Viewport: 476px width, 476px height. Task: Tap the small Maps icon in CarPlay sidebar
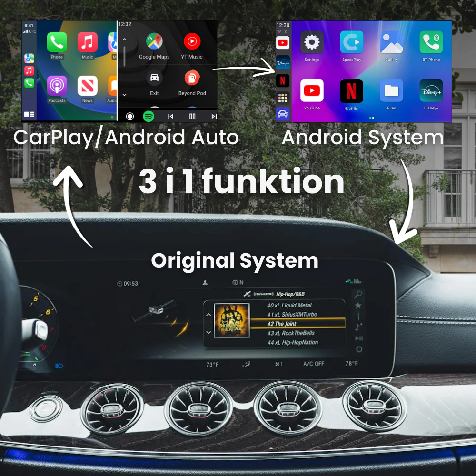click(29, 58)
